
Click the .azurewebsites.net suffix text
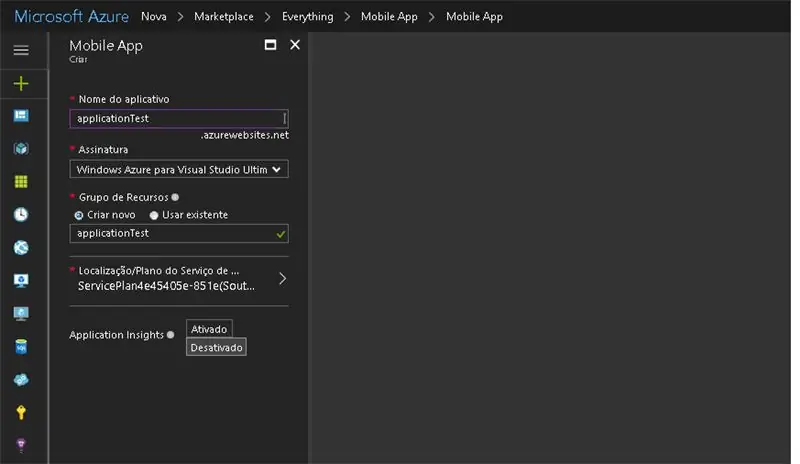point(245,135)
